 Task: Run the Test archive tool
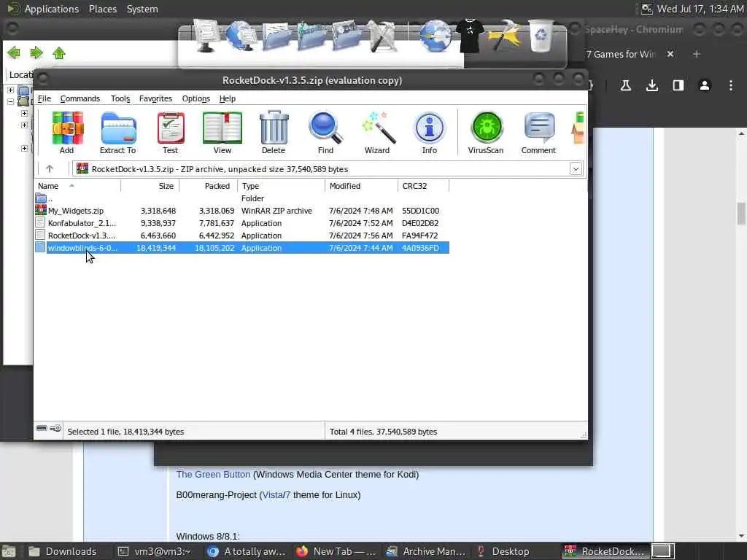170,132
